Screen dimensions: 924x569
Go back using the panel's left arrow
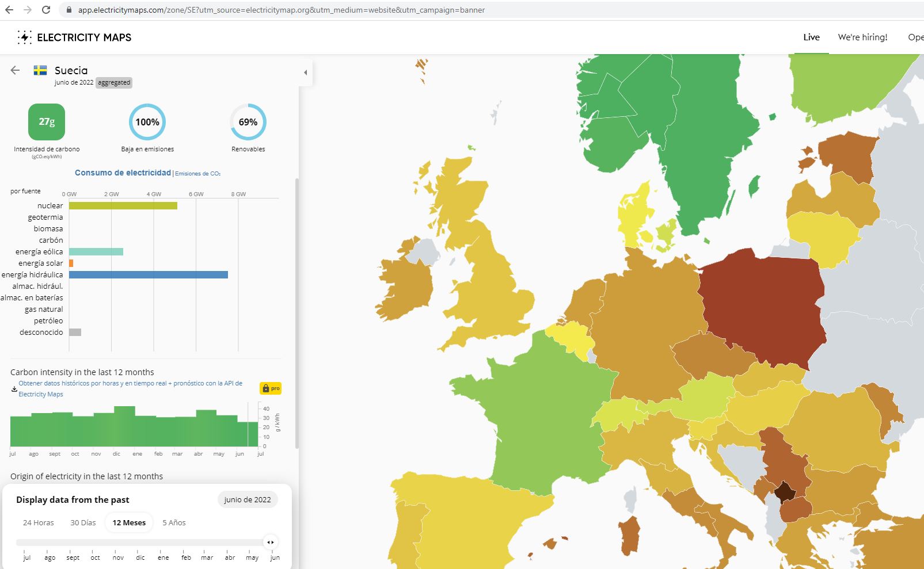(16, 70)
